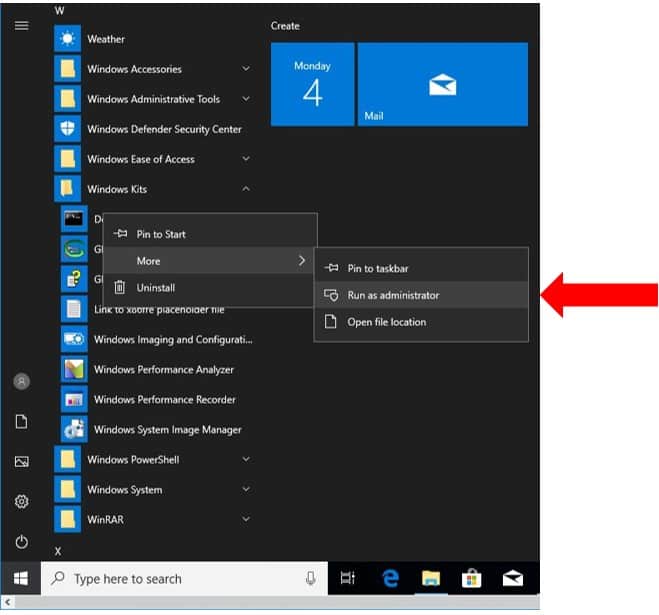Open Windows Performance Recorder label

pyautogui.click(x=165, y=399)
